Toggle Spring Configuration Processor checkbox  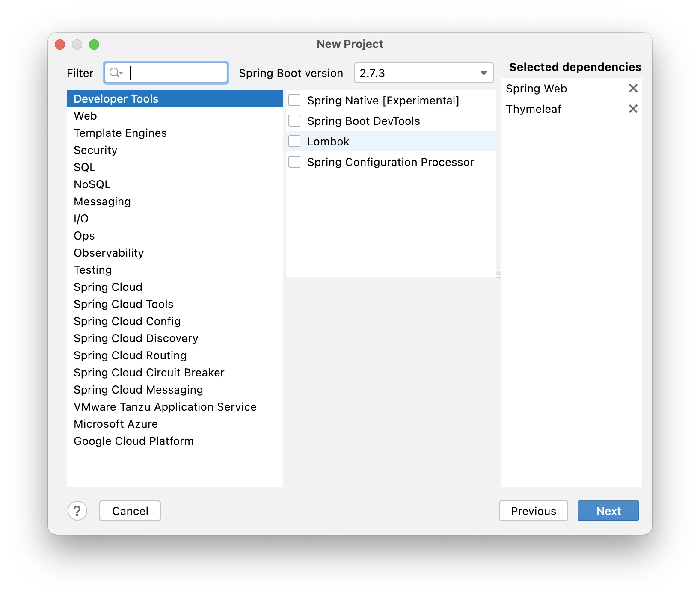(x=294, y=162)
